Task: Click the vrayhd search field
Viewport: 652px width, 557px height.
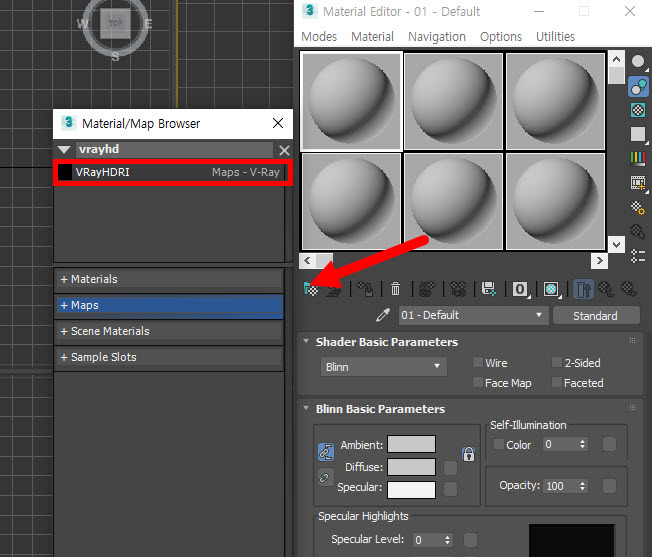Action: click(174, 149)
